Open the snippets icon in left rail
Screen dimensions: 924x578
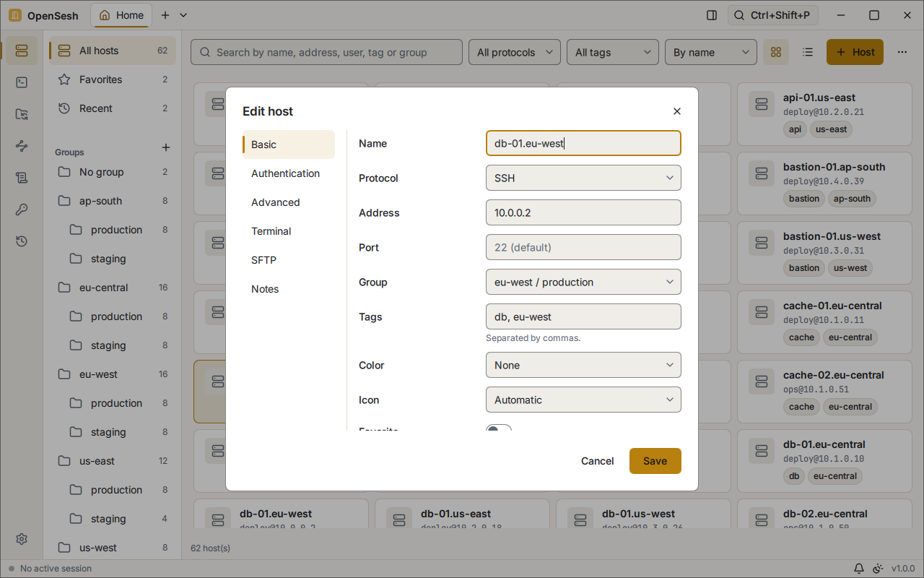click(22, 178)
